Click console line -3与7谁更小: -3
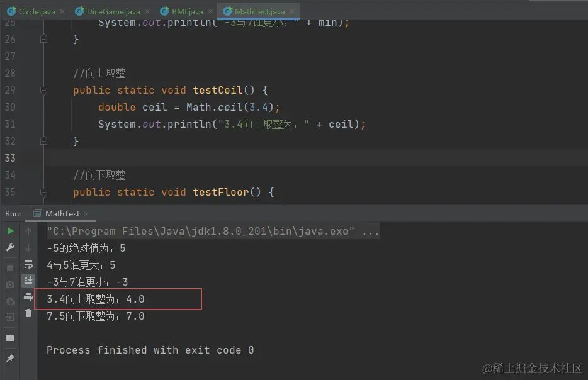Viewport: 588px width, 380px height. pos(88,282)
